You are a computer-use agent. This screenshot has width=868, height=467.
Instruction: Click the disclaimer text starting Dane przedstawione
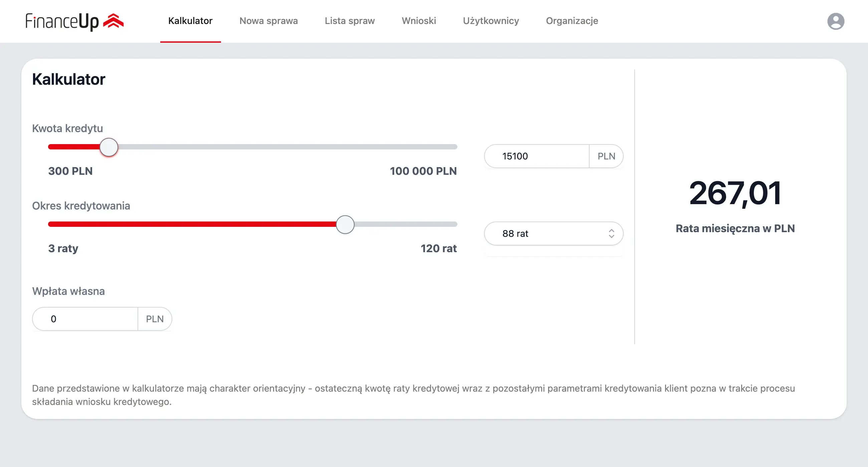pos(413,395)
